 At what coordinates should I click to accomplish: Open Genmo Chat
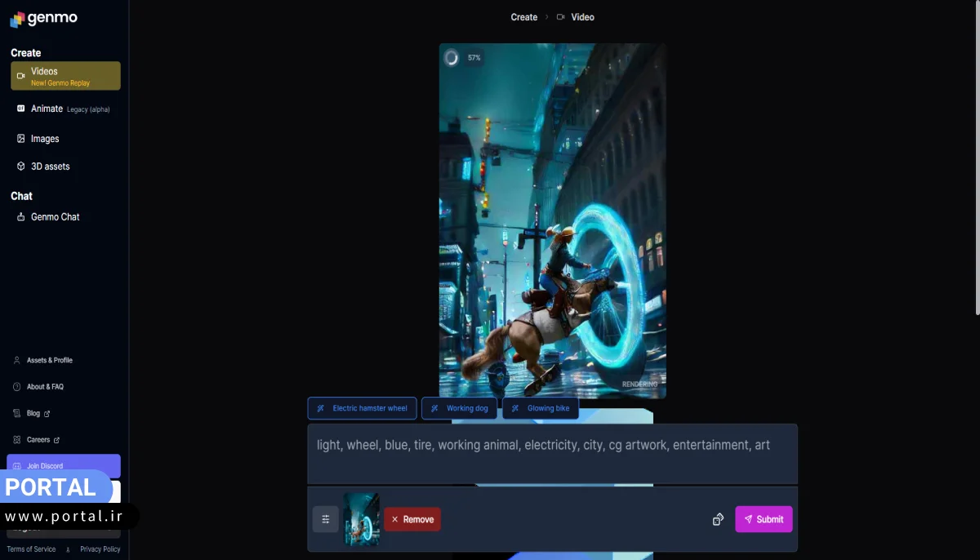(x=55, y=217)
